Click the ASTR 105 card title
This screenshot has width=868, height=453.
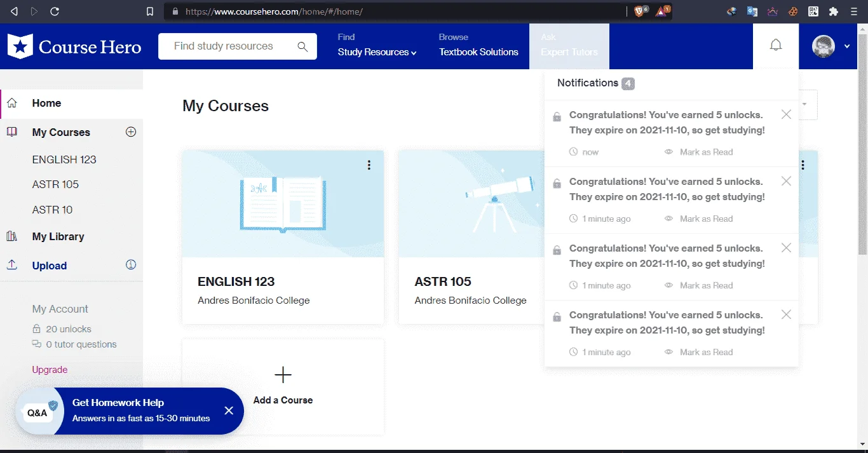point(443,281)
